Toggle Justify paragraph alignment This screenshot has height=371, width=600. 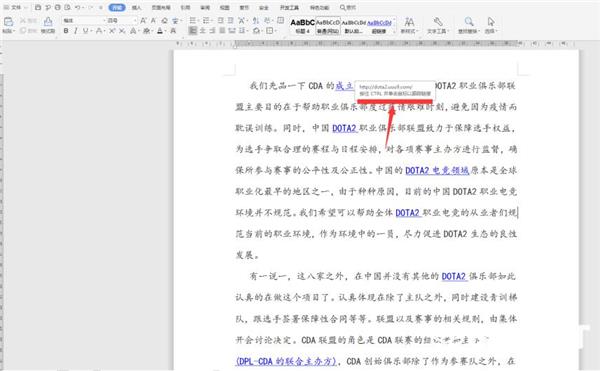[222, 31]
